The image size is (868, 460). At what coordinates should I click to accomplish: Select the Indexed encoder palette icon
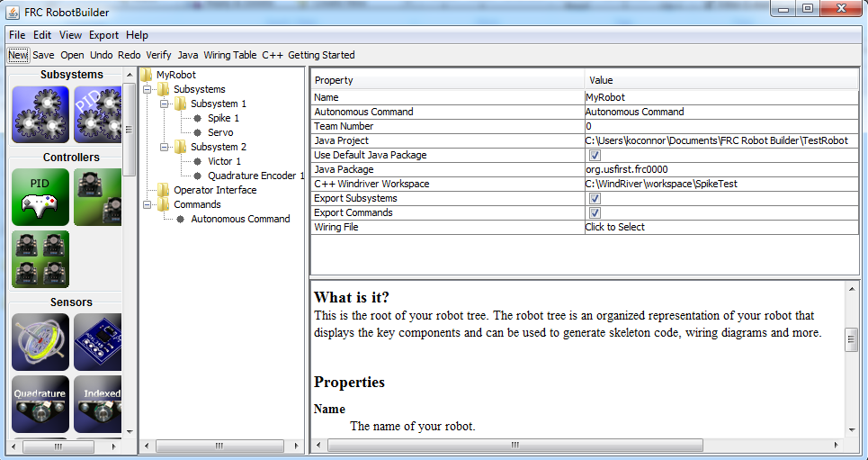(97, 403)
